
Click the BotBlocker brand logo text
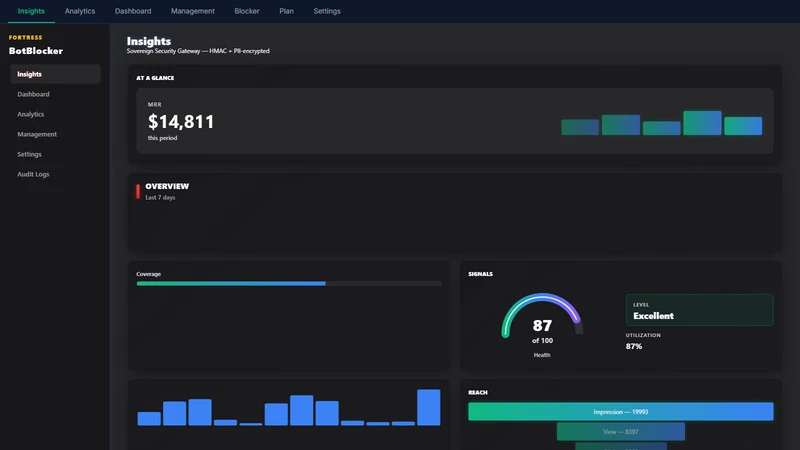(36, 51)
